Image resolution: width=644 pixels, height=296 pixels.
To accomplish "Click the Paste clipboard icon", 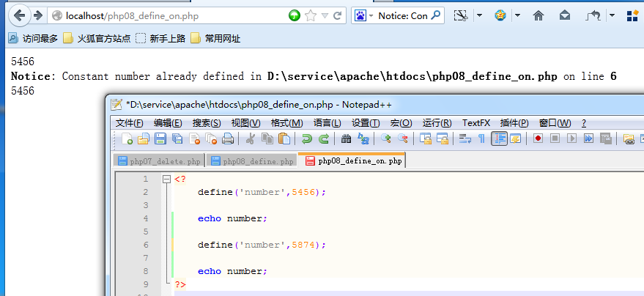I will coord(284,138).
